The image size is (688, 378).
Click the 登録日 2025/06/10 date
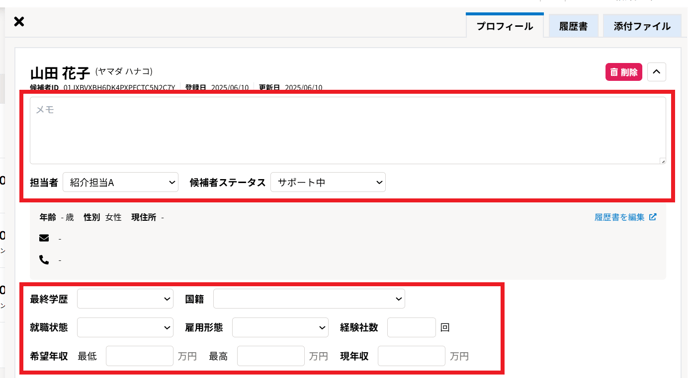tap(230, 87)
